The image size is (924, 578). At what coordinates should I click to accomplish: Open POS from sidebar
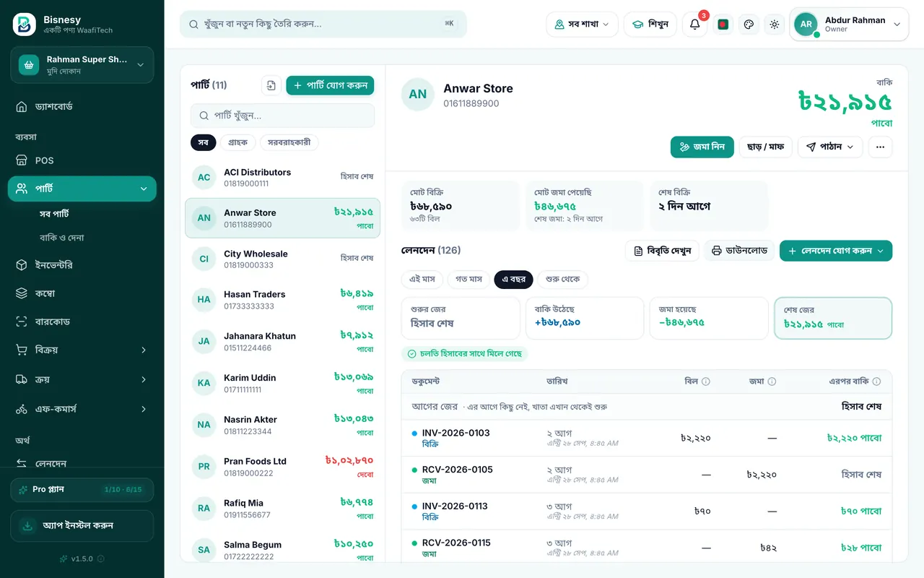click(x=82, y=160)
